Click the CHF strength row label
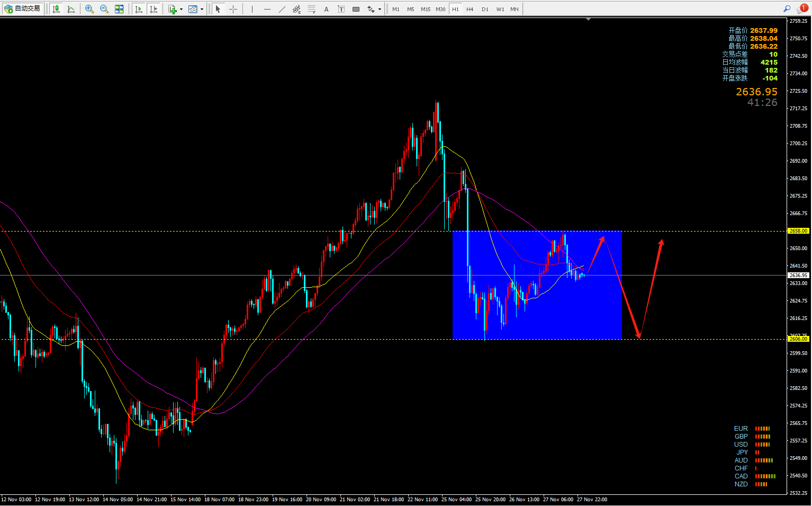Image resolution: width=812 pixels, height=506 pixels. (x=741, y=468)
